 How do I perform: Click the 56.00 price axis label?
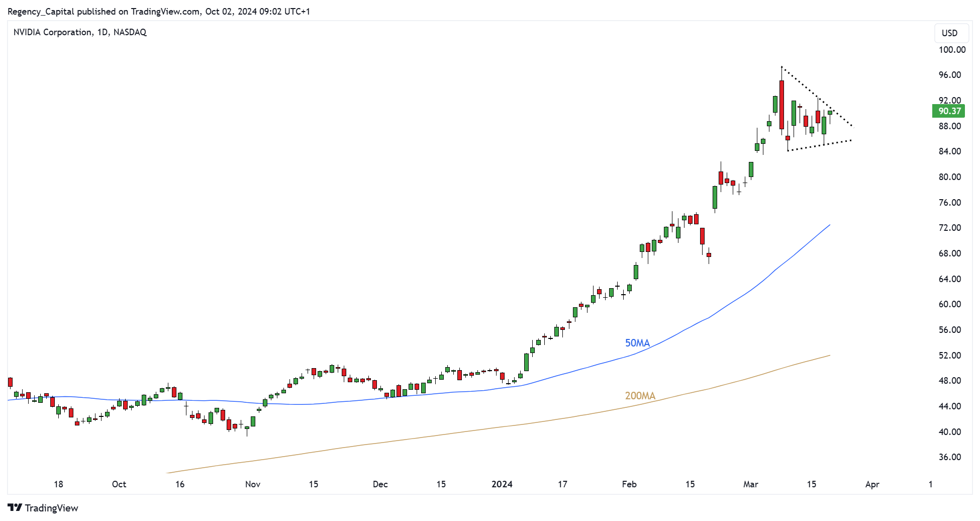[950, 330]
